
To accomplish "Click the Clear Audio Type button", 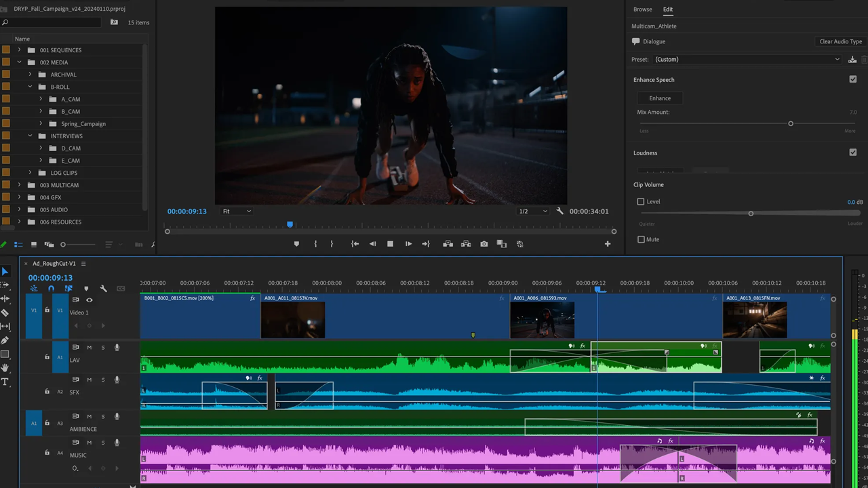I will click(840, 41).
